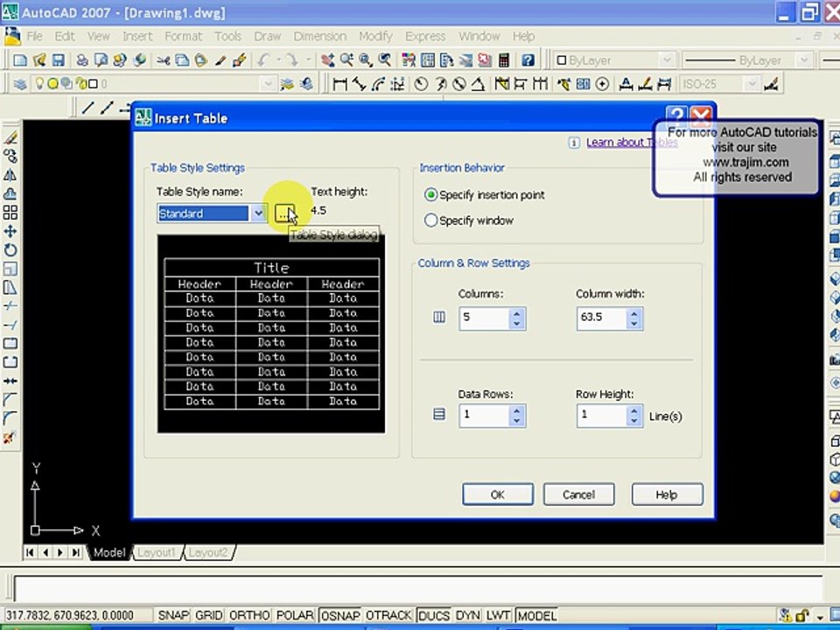Click the QuickCalc calculator icon

pyautogui.click(x=504, y=60)
